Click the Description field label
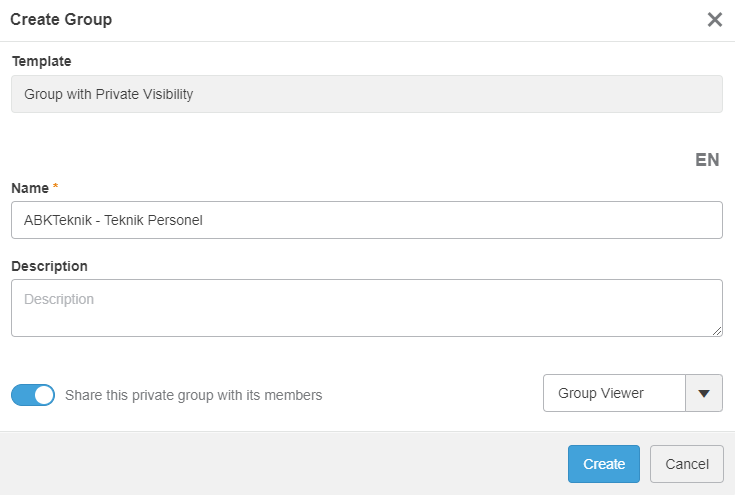Viewport: 735px width, 495px height. coord(49,266)
